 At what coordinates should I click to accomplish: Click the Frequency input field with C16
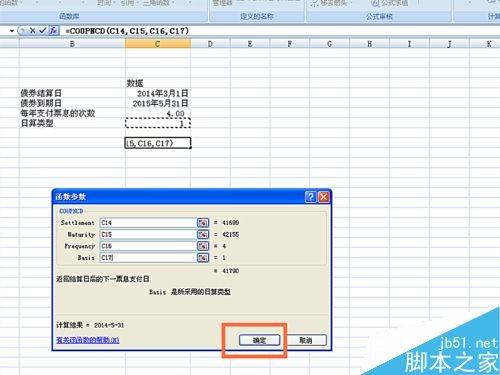pos(148,246)
